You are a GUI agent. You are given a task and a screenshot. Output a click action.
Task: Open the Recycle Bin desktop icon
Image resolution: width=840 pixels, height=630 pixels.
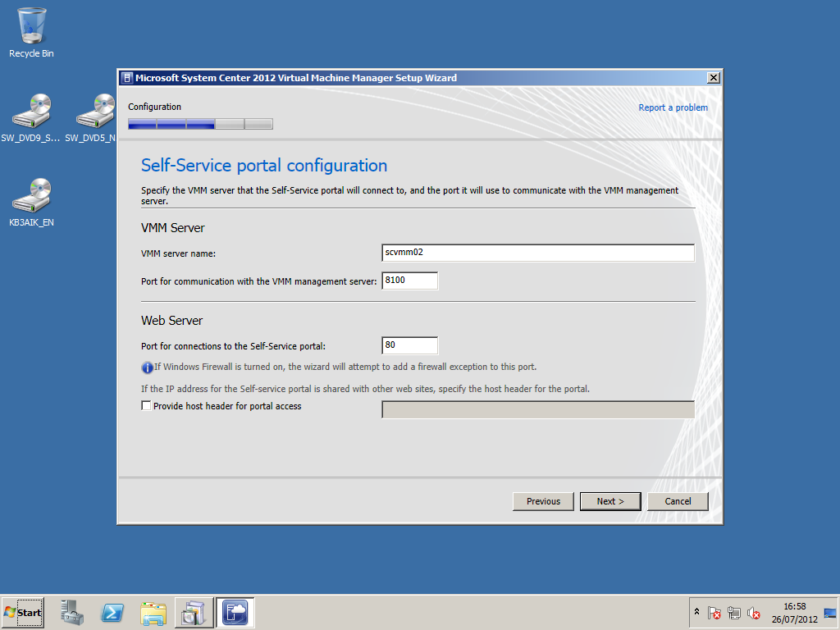[x=31, y=33]
